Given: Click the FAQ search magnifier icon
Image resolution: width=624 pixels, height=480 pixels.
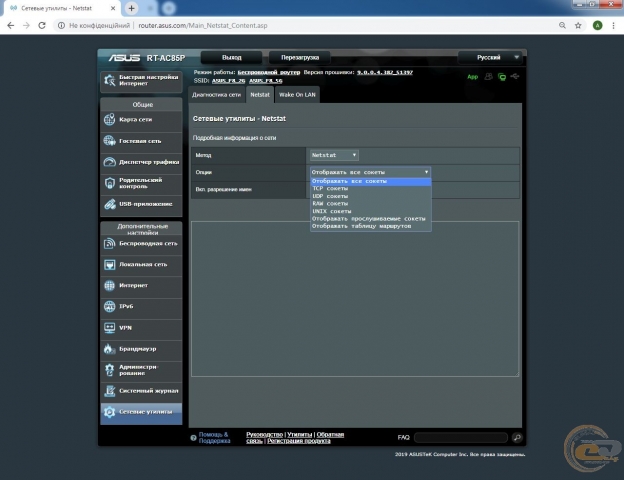Looking at the screenshot, I should 517,438.
